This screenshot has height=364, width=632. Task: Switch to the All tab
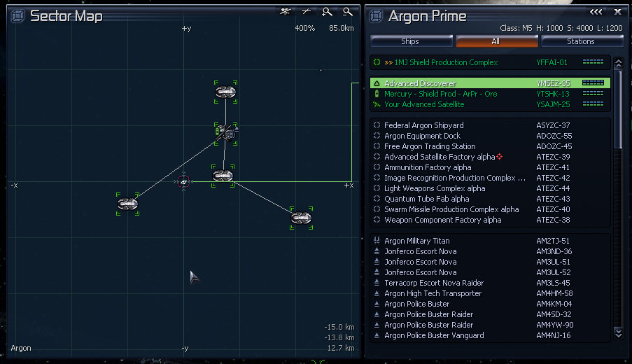coord(497,41)
